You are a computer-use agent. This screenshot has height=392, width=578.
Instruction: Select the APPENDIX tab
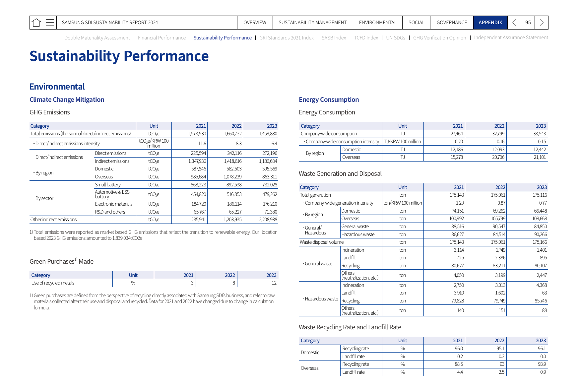(x=490, y=23)
